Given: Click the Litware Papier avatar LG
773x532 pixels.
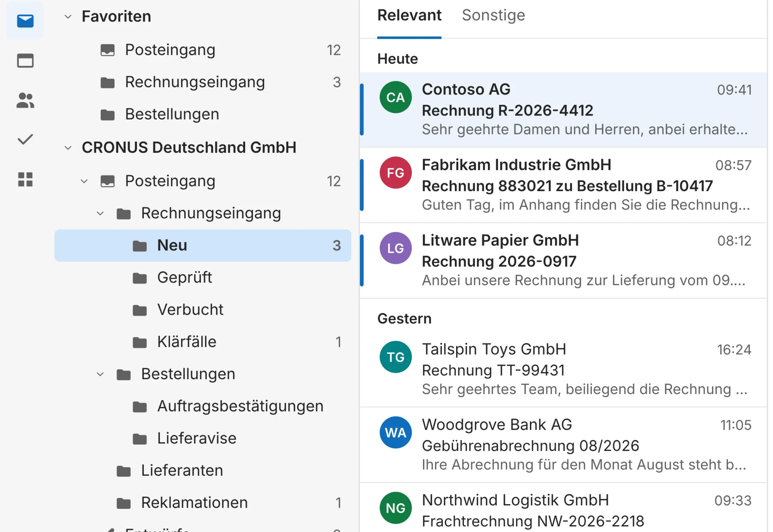Looking at the screenshot, I should pos(396,248).
